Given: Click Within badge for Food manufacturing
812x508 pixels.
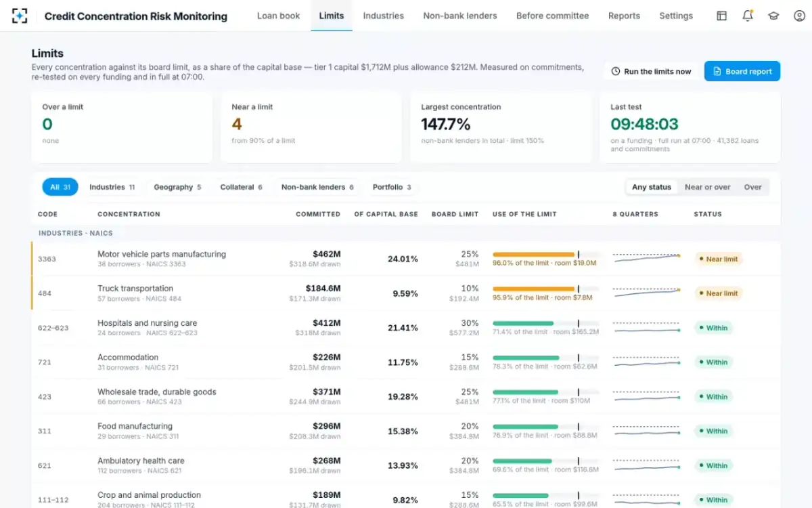Looking at the screenshot, I should (x=713, y=431).
